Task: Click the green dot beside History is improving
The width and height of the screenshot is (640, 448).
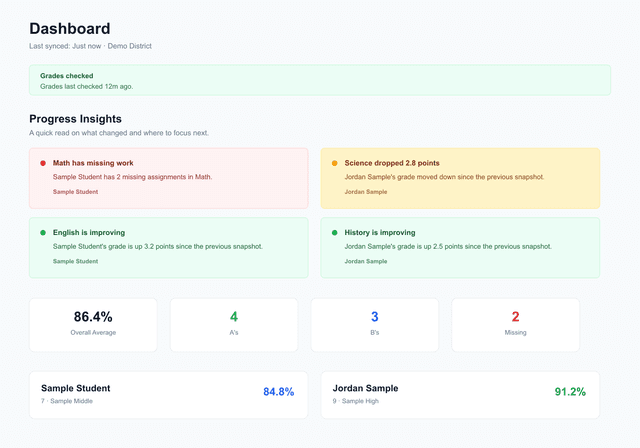Action: 335,233
